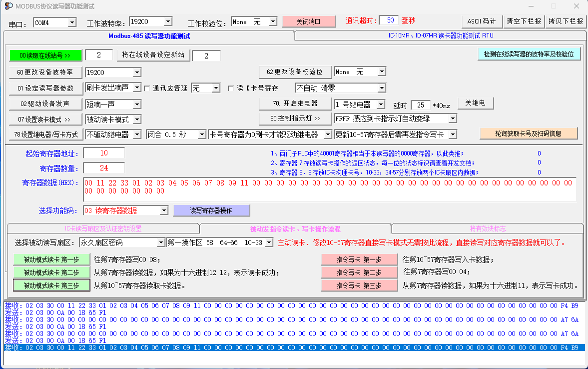Open the 串口 COM4 dropdown
This screenshot has width=588, height=369.
71,22
